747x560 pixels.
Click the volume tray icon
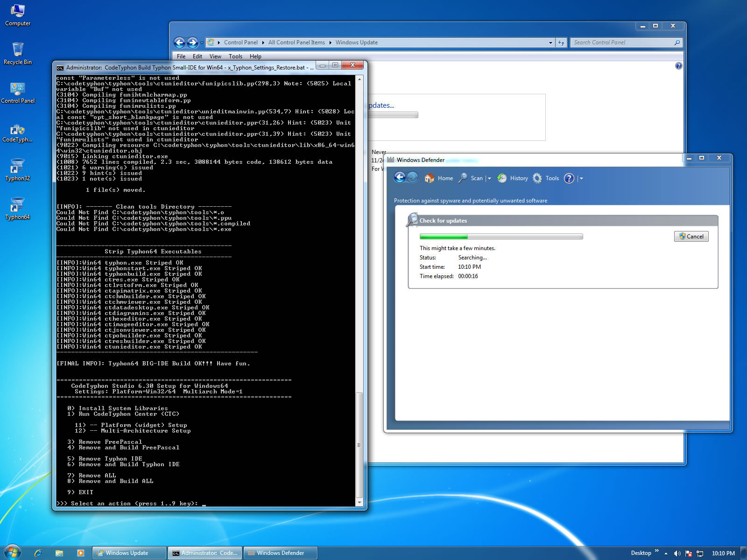pyautogui.click(x=677, y=553)
